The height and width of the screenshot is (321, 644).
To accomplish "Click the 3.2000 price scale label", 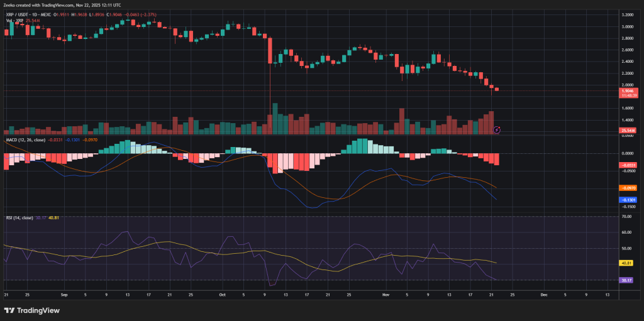I will point(628,14).
